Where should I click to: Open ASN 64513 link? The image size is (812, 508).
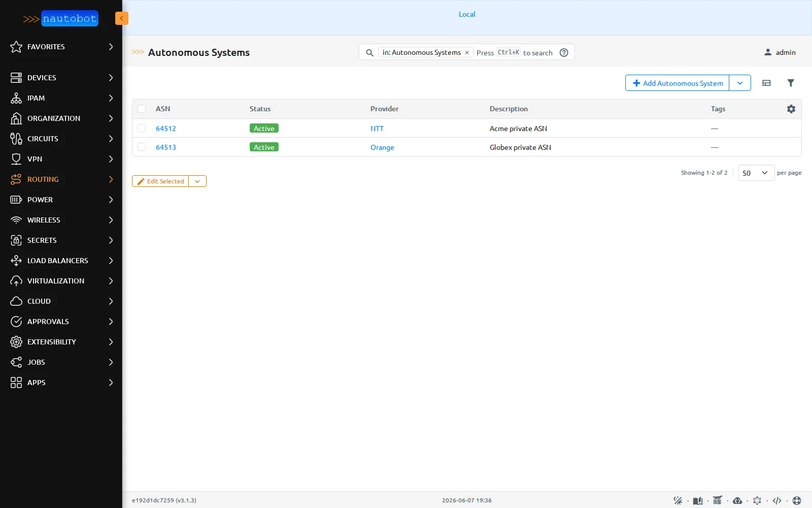pyautogui.click(x=166, y=147)
